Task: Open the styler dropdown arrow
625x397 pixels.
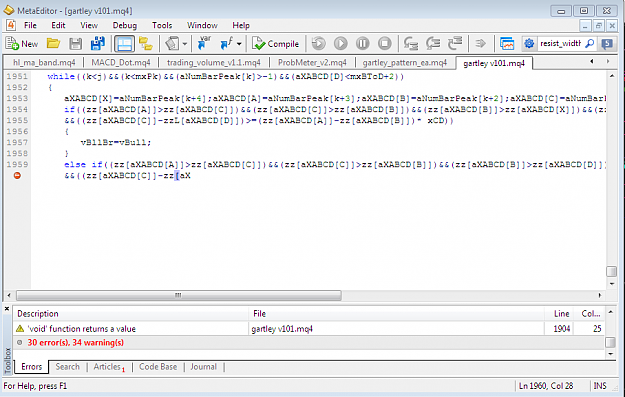Action: tap(185, 44)
